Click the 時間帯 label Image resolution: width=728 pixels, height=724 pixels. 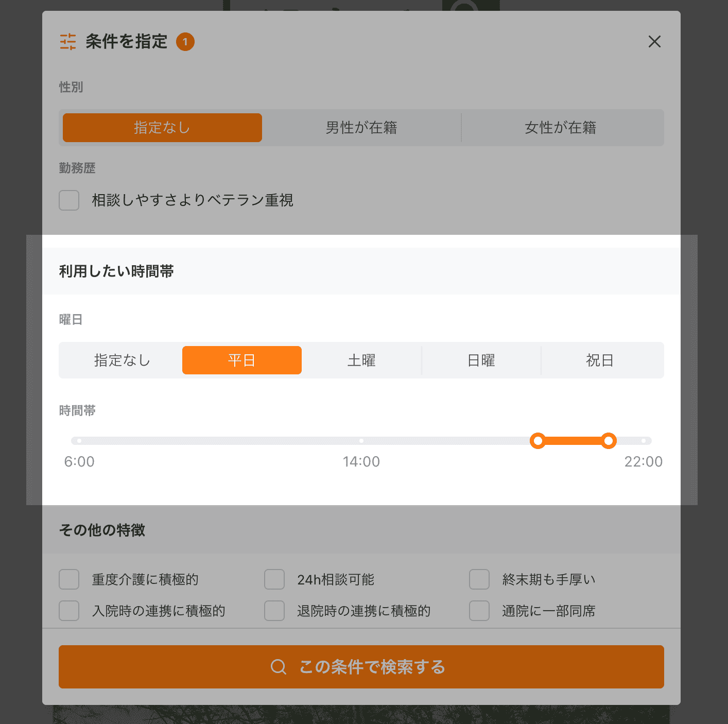[x=77, y=410]
